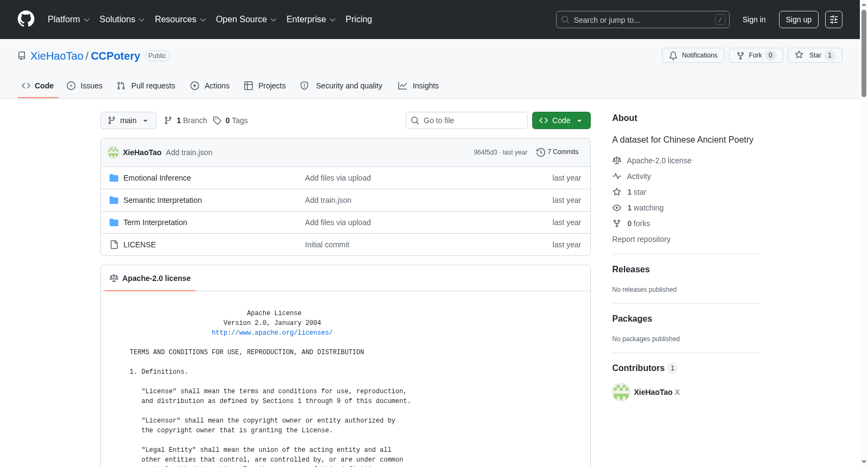The width and height of the screenshot is (868, 467).
Task: Open the 7 Commits history link
Action: pyautogui.click(x=558, y=152)
